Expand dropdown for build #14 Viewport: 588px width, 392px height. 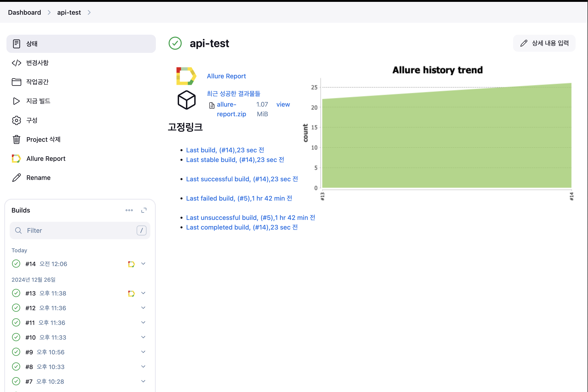pyautogui.click(x=143, y=264)
